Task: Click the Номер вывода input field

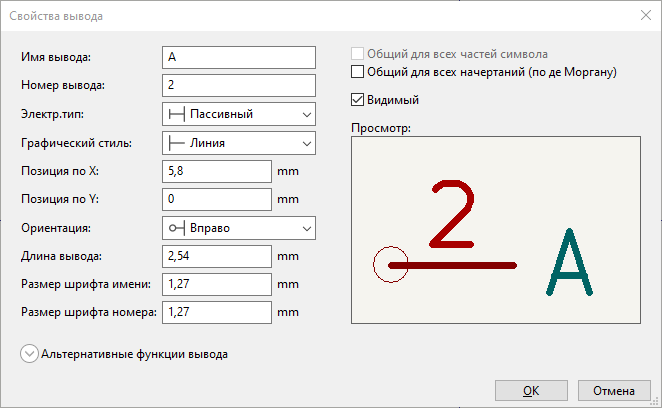Action: coord(238,86)
